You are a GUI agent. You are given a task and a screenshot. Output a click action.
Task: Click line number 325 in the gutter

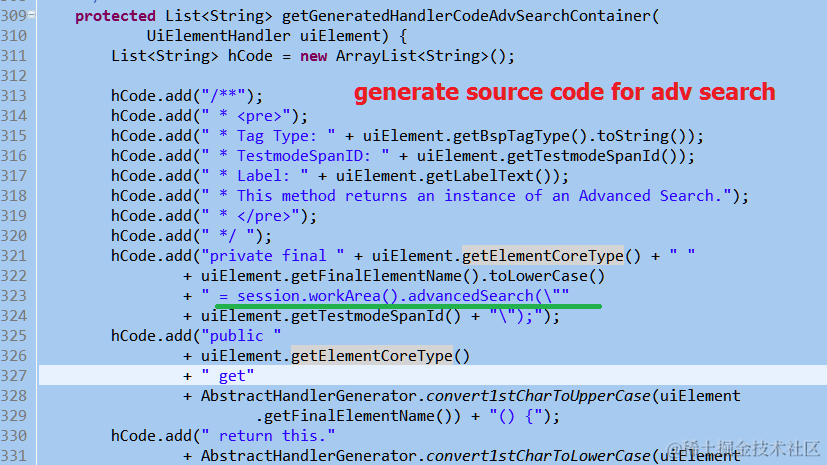pos(14,336)
